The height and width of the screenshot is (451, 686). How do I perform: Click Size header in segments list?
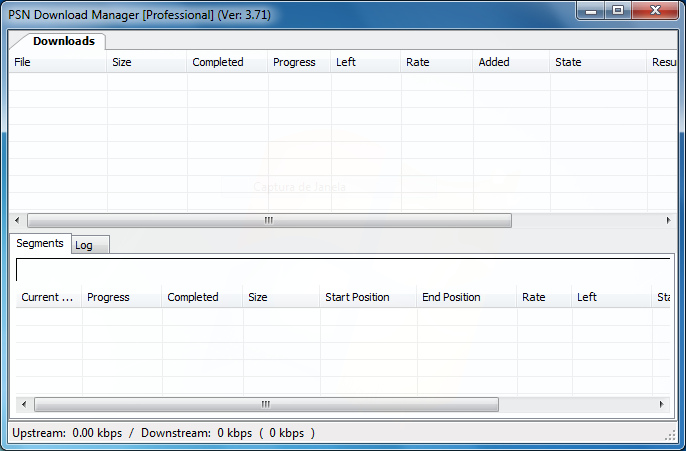[x=281, y=297]
